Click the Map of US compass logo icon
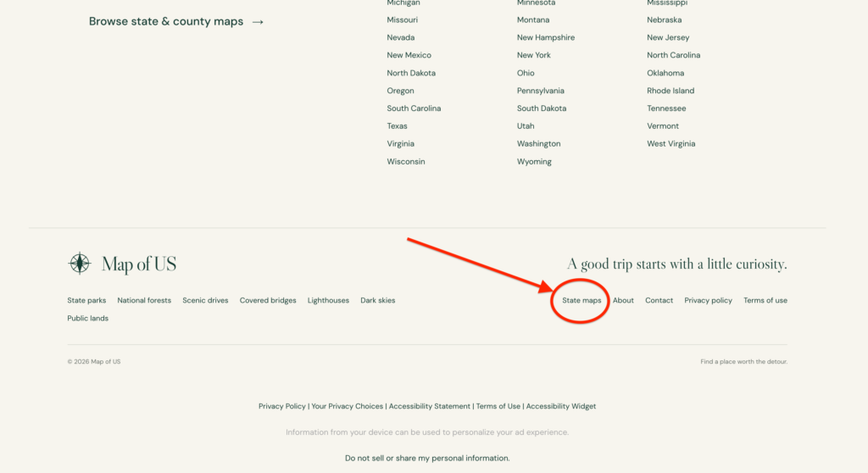The image size is (868, 473). coord(79,264)
